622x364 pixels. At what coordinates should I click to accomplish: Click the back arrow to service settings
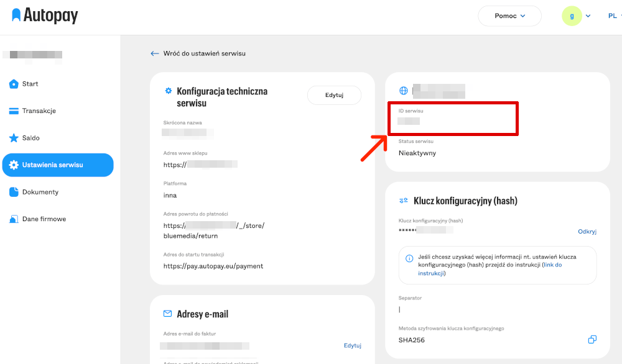pos(155,53)
